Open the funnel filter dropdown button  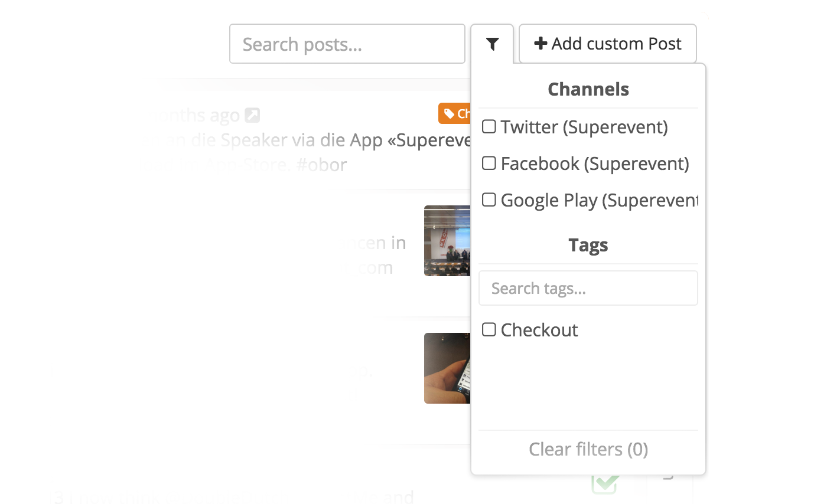(492, 44)
